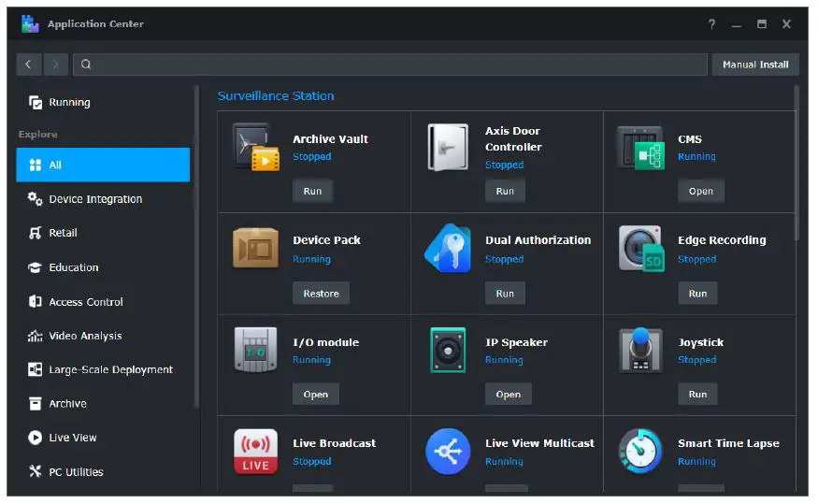Click the Education graduation cap icon
Image resolution: width=818 pixels, height=504 pixels.
pyautogui.click(x=35, y=267)
